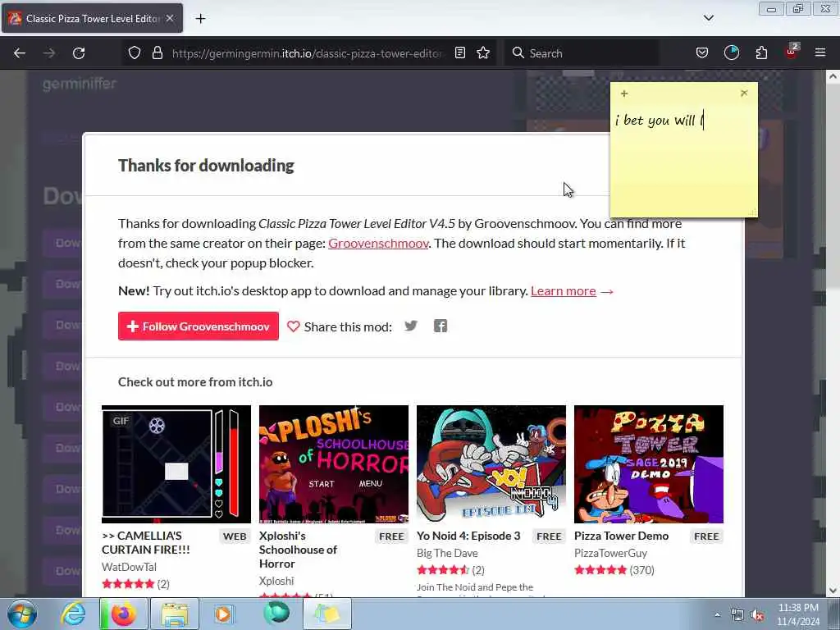Click the Thanks for downloading heading
840x630 pixels.
click(206, 166)
